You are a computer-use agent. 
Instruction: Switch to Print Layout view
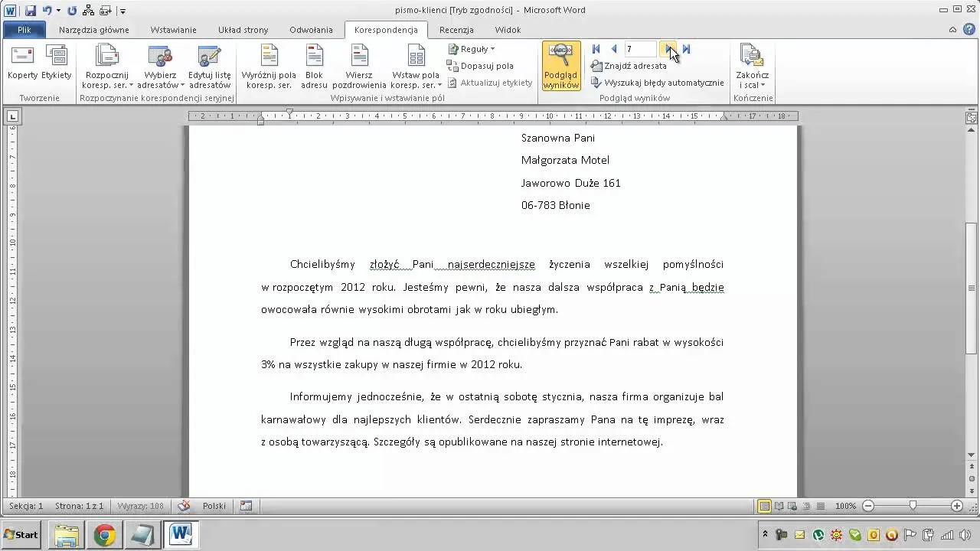(x=764, y=506)
